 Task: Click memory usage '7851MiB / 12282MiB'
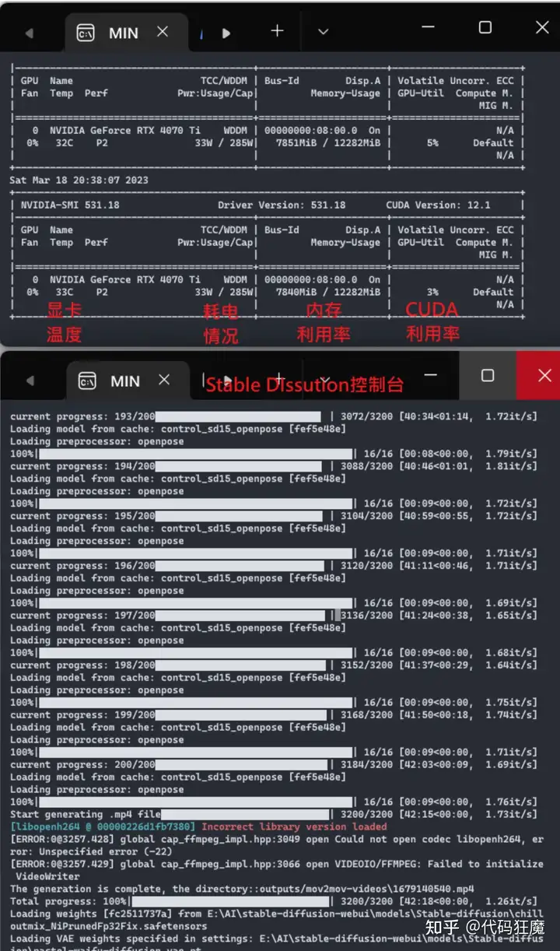point(328,142)
